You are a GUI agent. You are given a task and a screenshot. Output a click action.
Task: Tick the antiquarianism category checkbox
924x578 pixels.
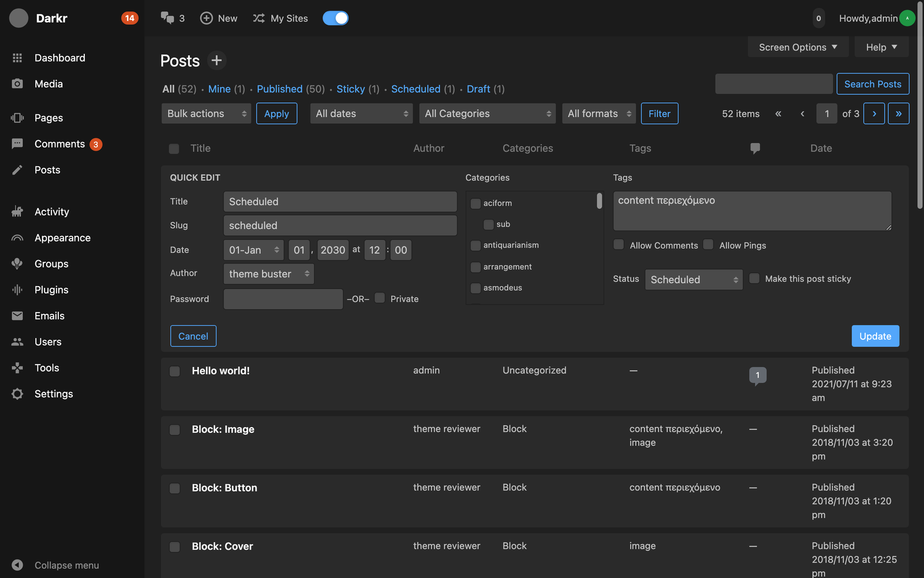476,246
